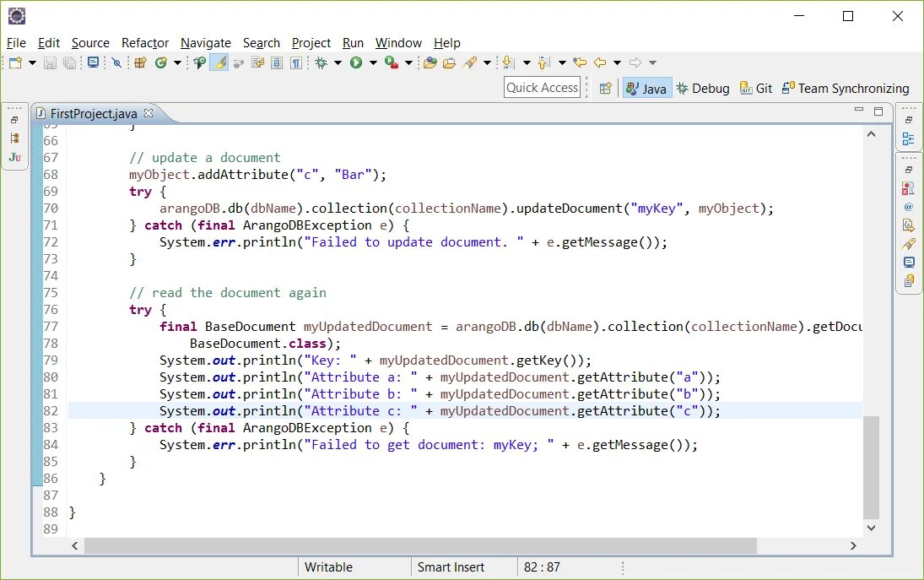Toggle Skip All Breakpoints

click(115, 62)
